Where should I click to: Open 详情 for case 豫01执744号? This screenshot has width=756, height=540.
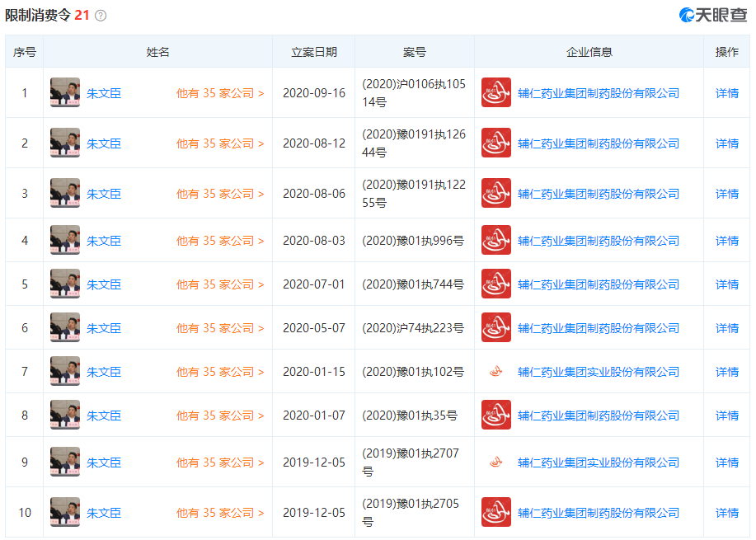(727, 284)
